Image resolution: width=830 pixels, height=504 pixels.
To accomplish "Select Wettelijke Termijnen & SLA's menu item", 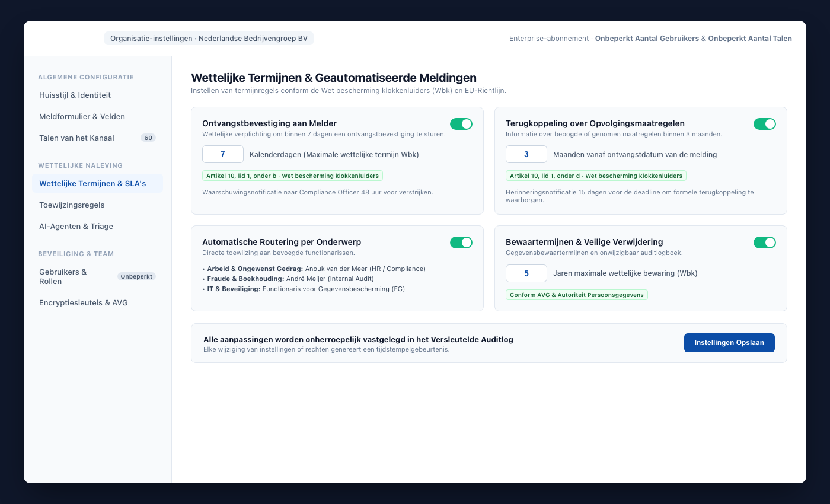I will (97, 183).
